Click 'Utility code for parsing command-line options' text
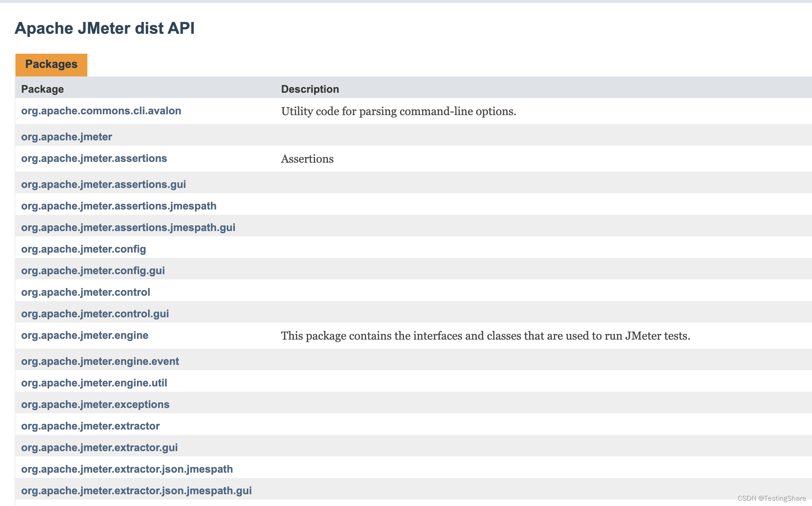The width and height of the screenshot is (812, 506). (399, 111)
